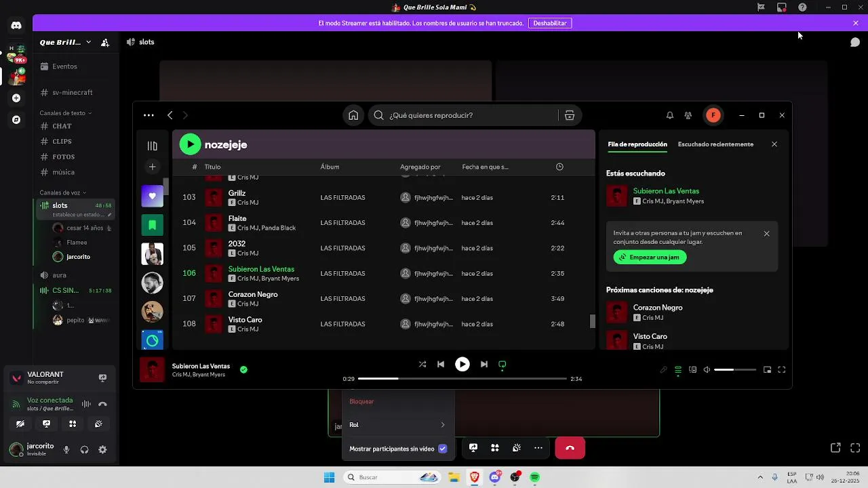Viewport: 868px width, 488px height.
Task: Click Empezar una jam button
Action: (x=650, y=258)
